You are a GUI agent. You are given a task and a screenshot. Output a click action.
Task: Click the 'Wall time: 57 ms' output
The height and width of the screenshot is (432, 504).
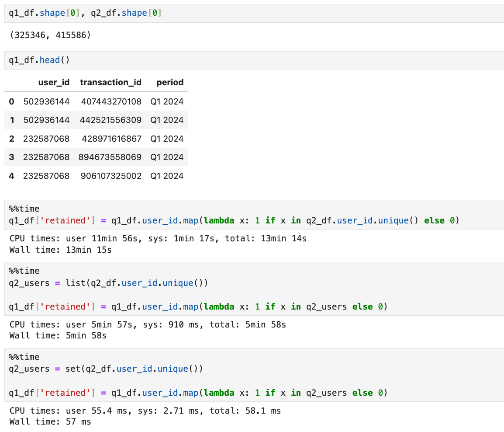tap(50, 422)
